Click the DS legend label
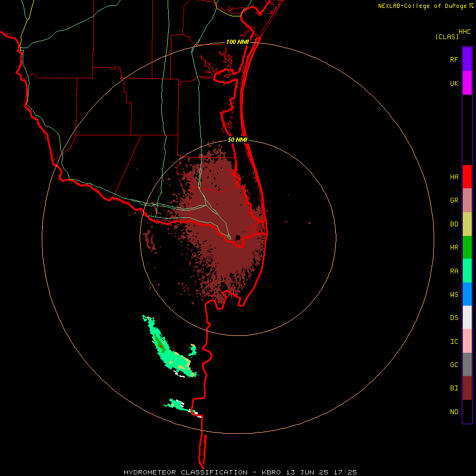Image resolution: width=476 pixels, height=476 pixels. point(454,317)
